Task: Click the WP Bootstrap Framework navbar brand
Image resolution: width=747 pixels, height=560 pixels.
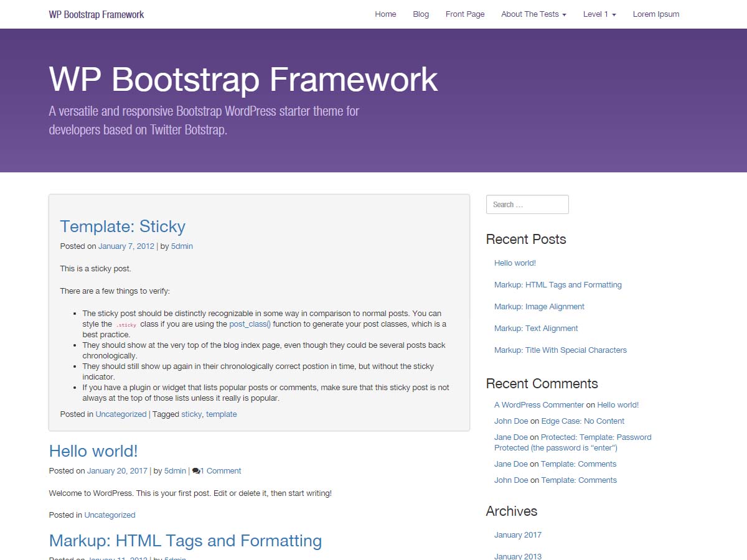Action: click(96, 14)
